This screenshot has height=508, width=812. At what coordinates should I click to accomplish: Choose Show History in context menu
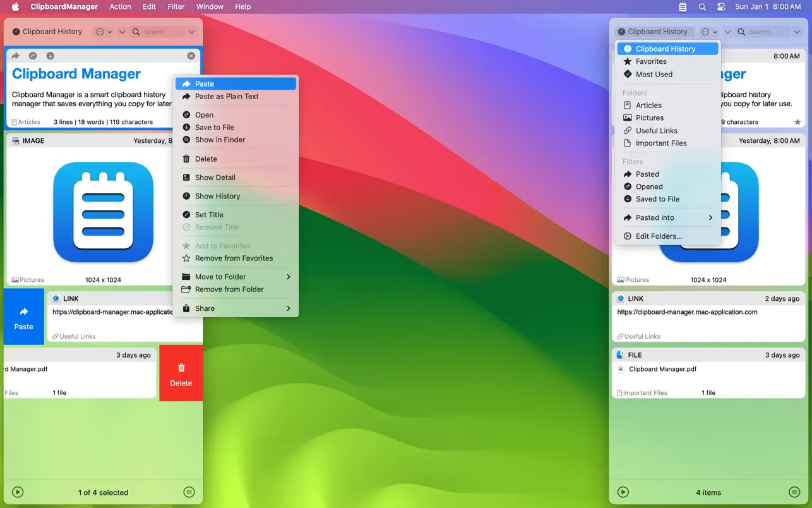236,196
